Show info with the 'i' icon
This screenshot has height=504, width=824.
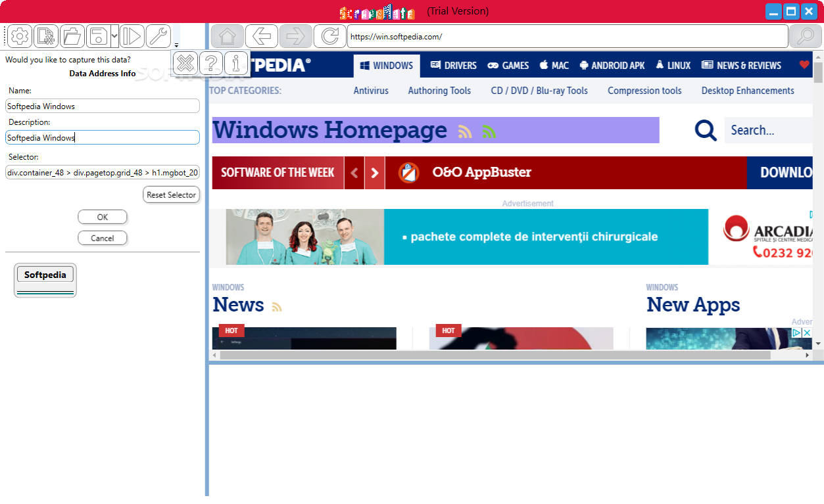pyautogui.click(x=237, y=63)
